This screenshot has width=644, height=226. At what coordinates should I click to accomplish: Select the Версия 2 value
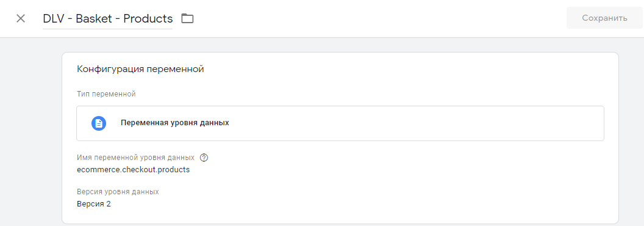pyautogui.click(x=94, y=204)
